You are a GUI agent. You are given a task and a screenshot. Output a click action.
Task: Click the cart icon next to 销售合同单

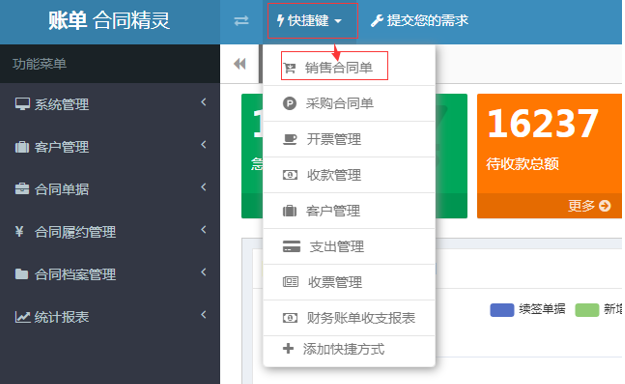[290, 68]
